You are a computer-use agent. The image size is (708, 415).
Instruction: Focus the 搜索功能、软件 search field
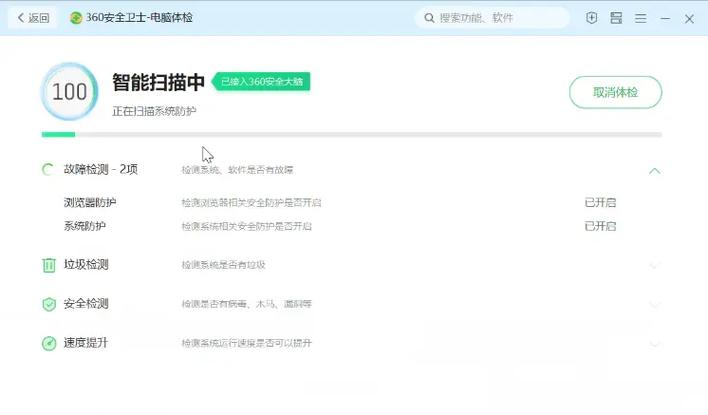coord(492,18)
